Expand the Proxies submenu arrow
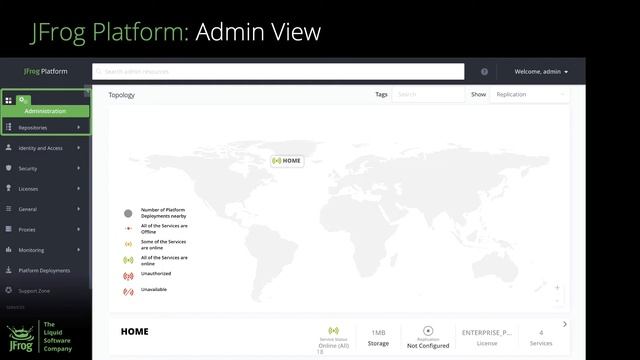The image size is (640, 360). 78,229
